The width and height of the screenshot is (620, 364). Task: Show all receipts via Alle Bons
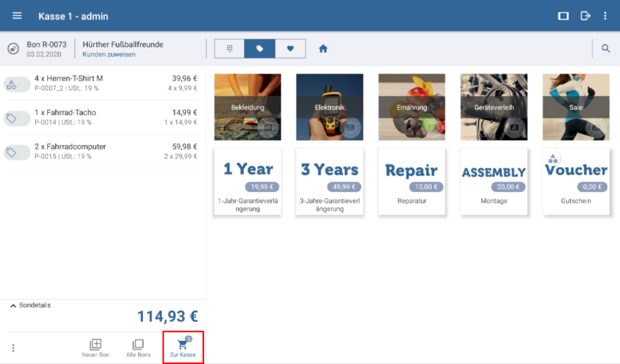tap(138, 348)
